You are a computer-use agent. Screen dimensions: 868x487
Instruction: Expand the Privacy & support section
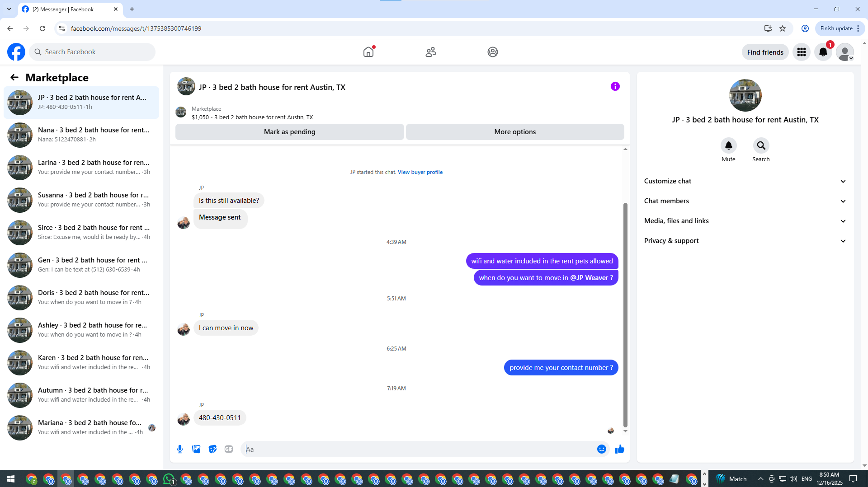tap(745, 241)
